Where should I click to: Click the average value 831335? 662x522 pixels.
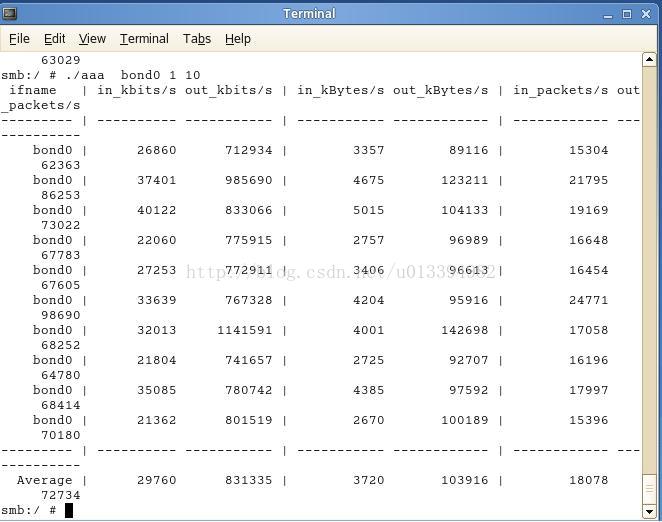click(248, 480)
